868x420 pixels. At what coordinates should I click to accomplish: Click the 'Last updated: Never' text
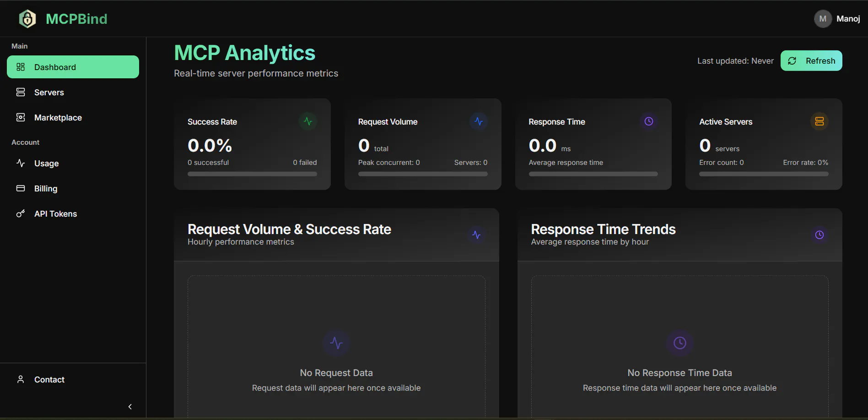coord(735,61)
